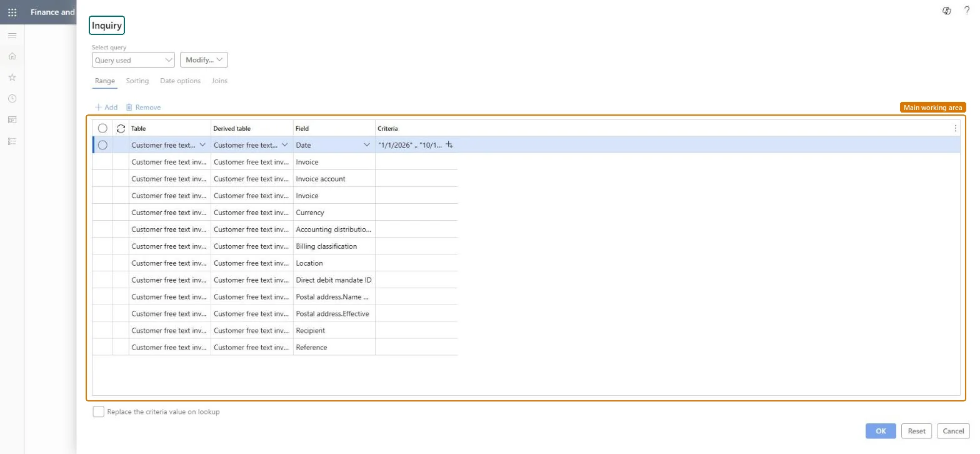Open grid options three-dot menu
This screenshot has width=980, height=454.
click(x=955, y=128)
